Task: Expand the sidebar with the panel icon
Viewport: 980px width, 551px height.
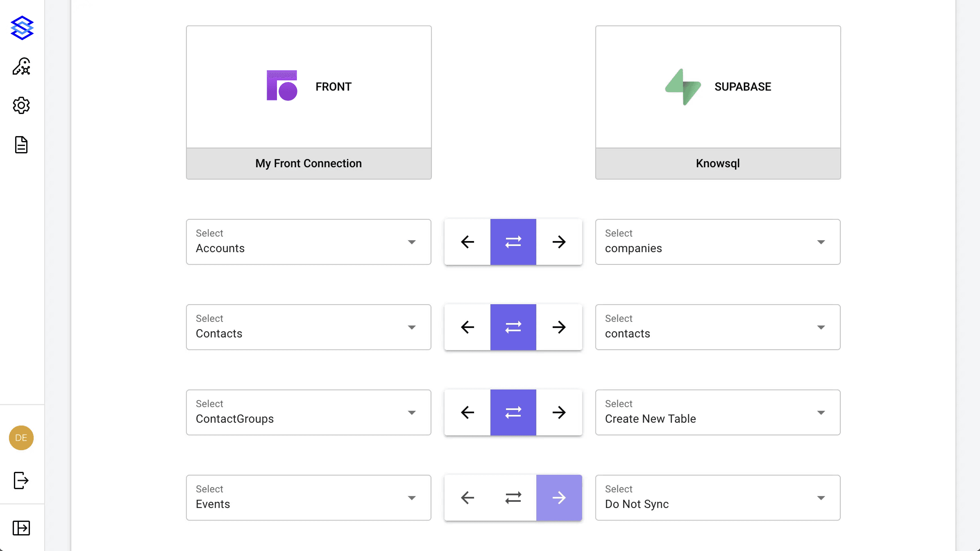Action: pyautogui.click(x=21, y=528)
